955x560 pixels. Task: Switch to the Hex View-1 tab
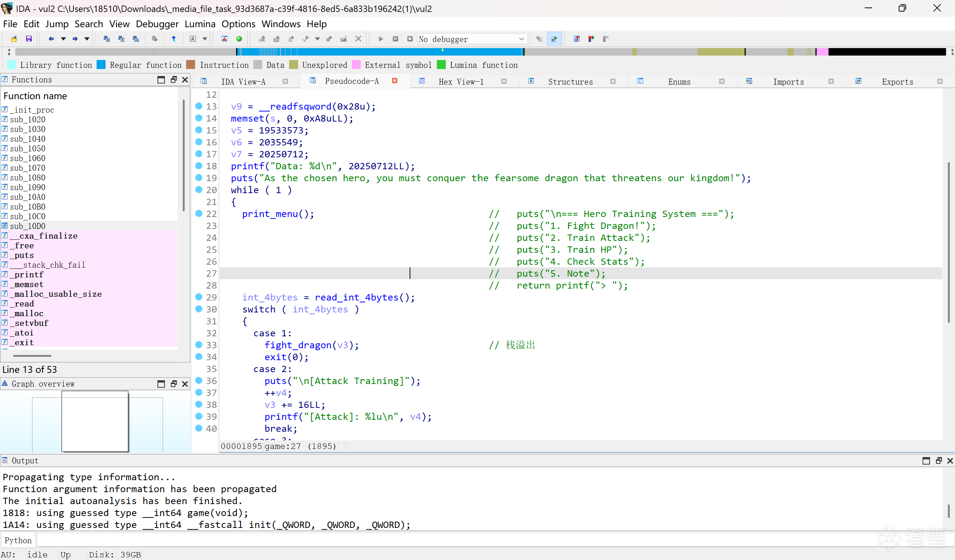[461, 81]
